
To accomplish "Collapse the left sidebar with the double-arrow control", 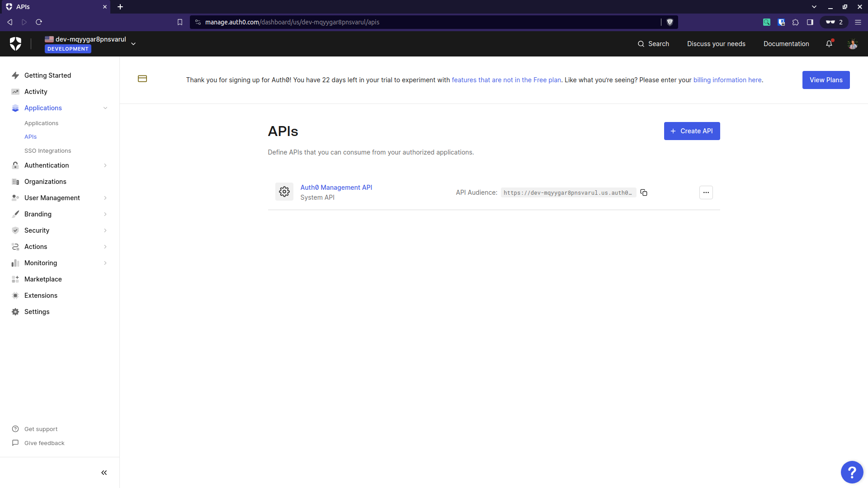I will point(104,472).
